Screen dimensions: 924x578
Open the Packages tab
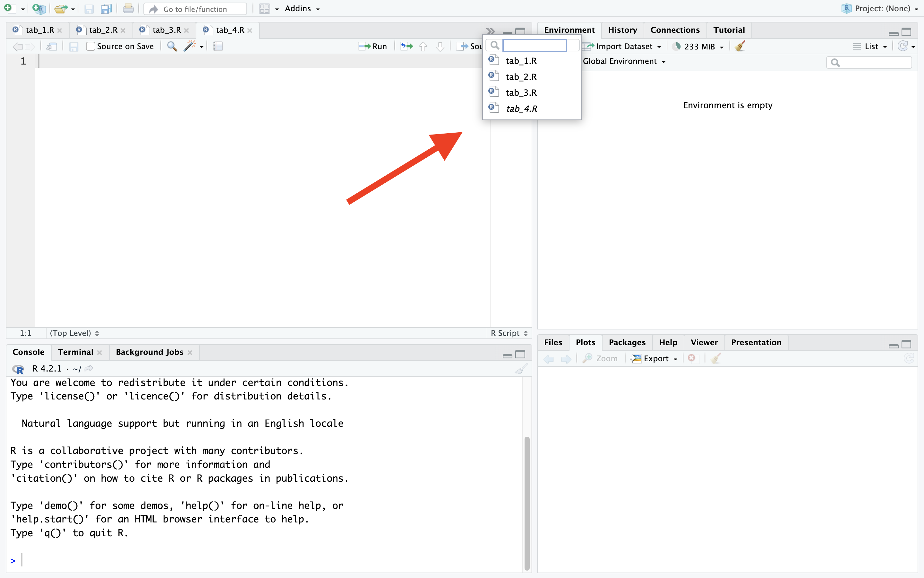[x=627, y=342]
